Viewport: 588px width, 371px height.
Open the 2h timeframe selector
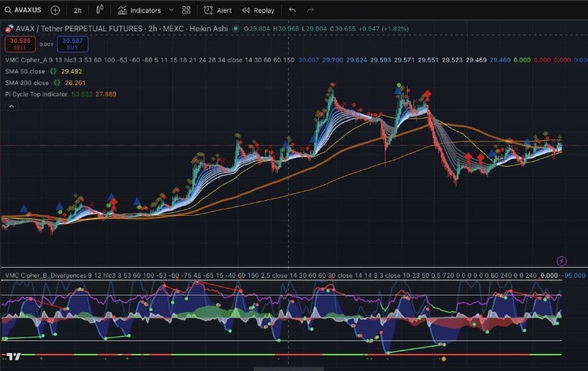(x=77, y=11)
